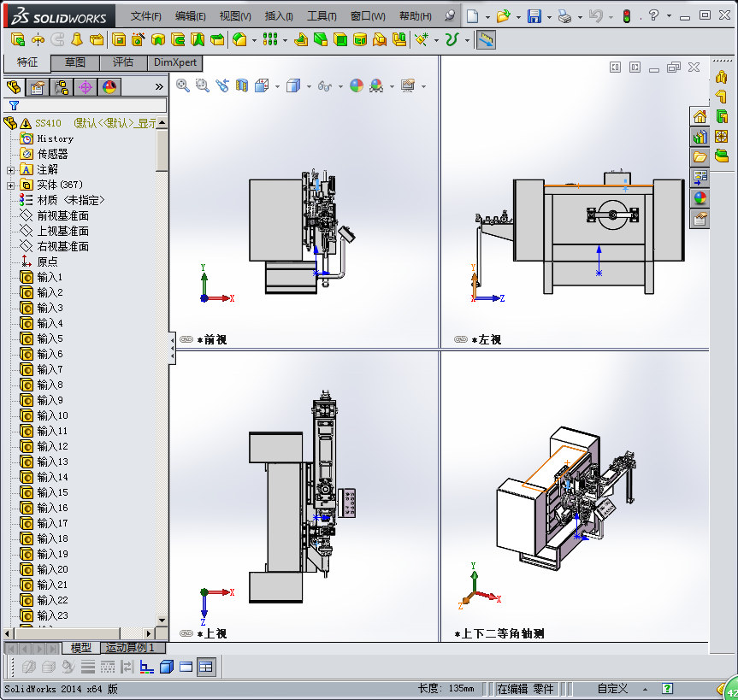738x700 pixels.
Task: Select the Single View viewport layout button
Action: [186, 667]
